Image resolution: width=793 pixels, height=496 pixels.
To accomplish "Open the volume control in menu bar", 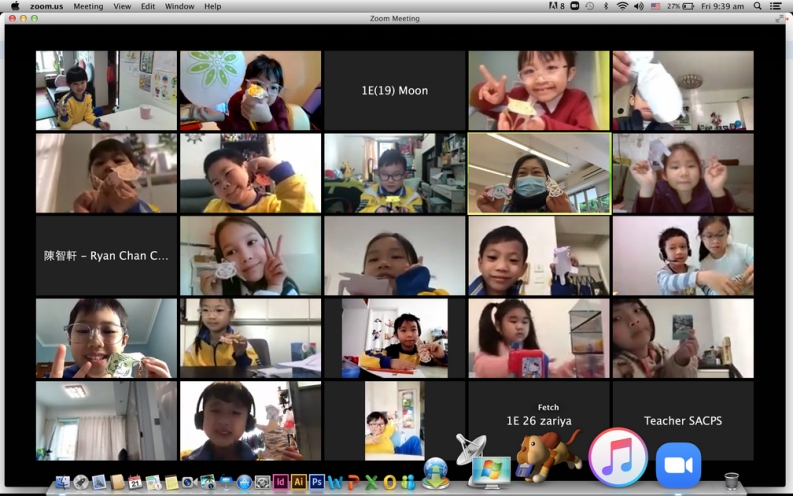I will (638, 6).
